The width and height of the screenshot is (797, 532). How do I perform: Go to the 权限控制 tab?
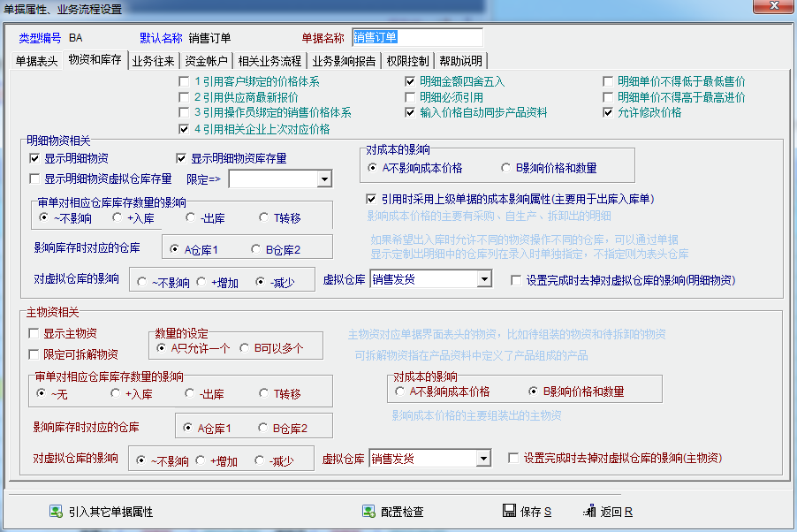pyautogui.click(x=407, y=61)
